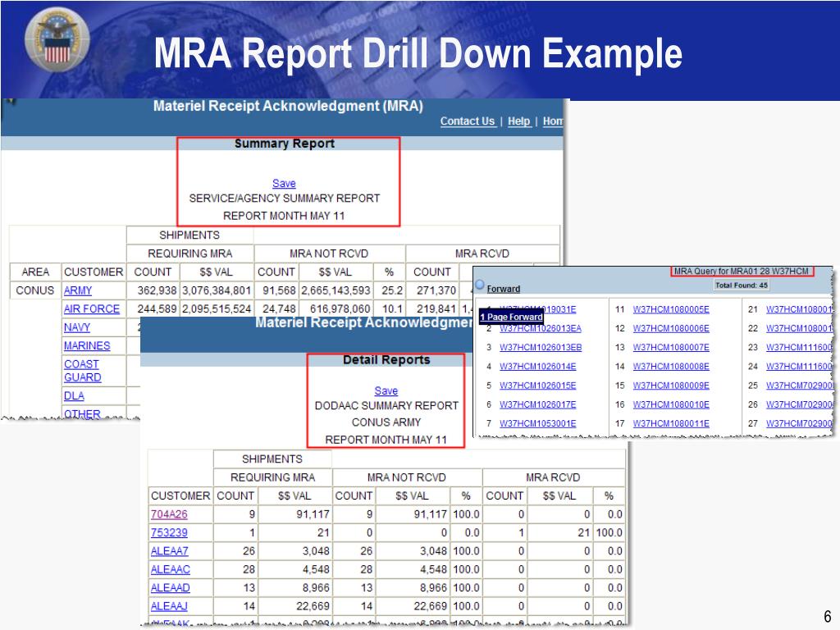
Task: Open document W37HCM1080006E
Action: point(671,328)
